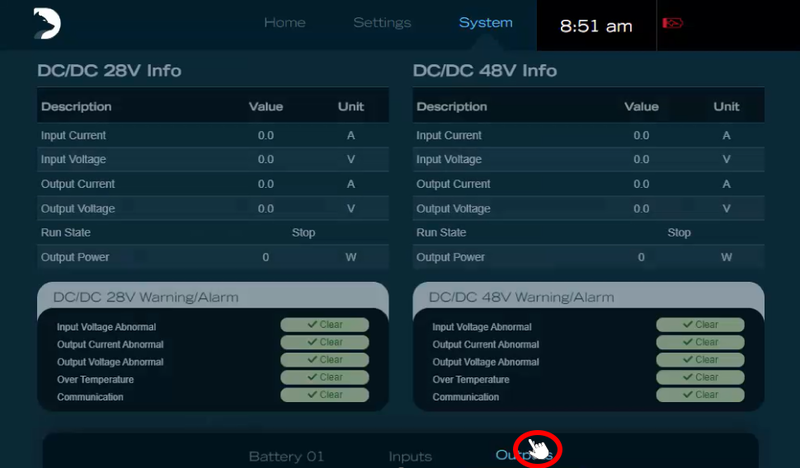Click 28V Over Temperature Clear indicator
800x468 pixels.
pyautogui.click(x=324, y=378)
